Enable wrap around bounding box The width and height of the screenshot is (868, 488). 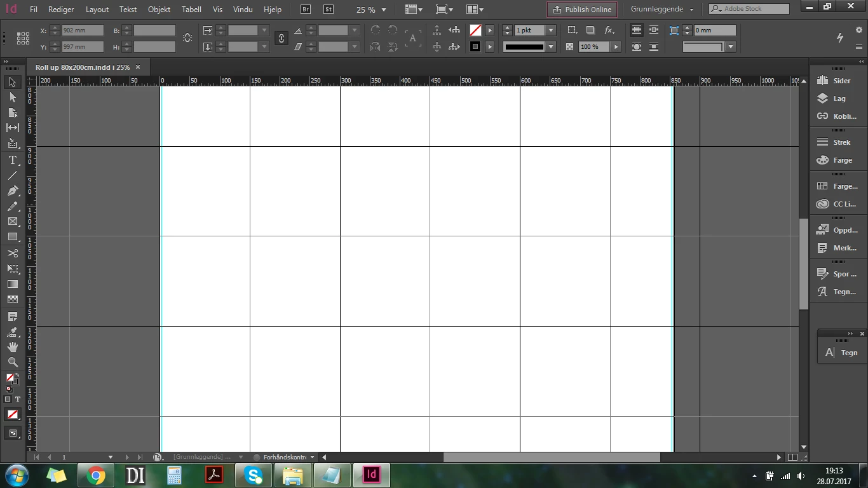[653, 30]
